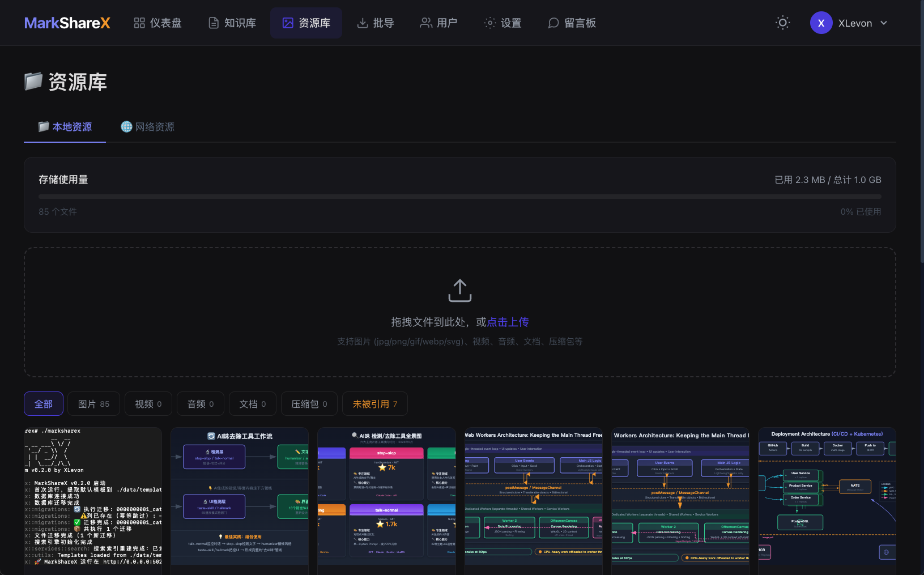This screenshot has width=924, height=575.
Task: Show 未被引用 7 files
Action: tap(375, 404)
